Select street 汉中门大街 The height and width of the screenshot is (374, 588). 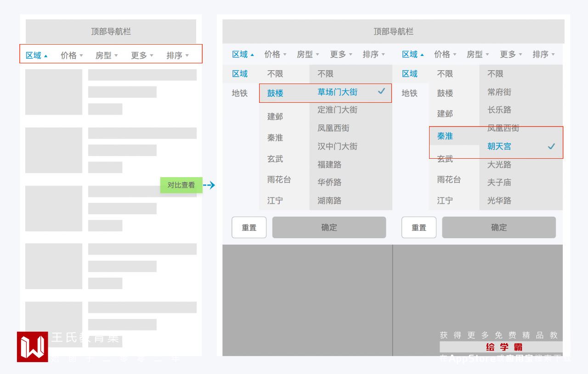(x=337, y=146)
